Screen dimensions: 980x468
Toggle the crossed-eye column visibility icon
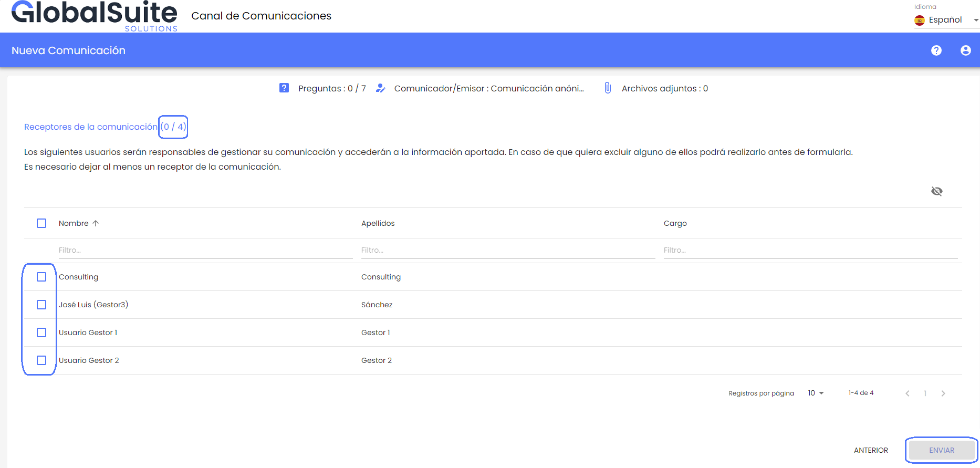click(936, 191)
